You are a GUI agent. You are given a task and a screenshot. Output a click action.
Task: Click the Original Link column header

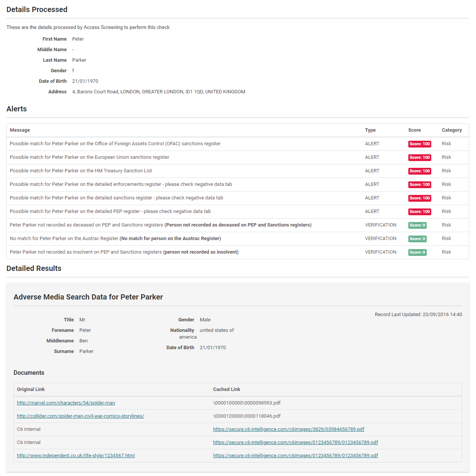coord(31,389)
